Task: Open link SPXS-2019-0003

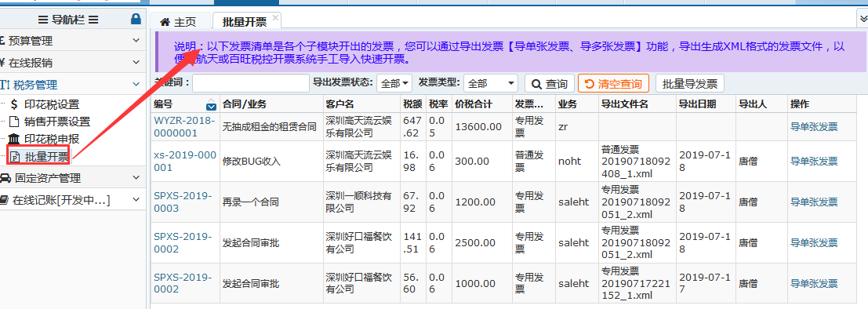Action: pos(183,202)
